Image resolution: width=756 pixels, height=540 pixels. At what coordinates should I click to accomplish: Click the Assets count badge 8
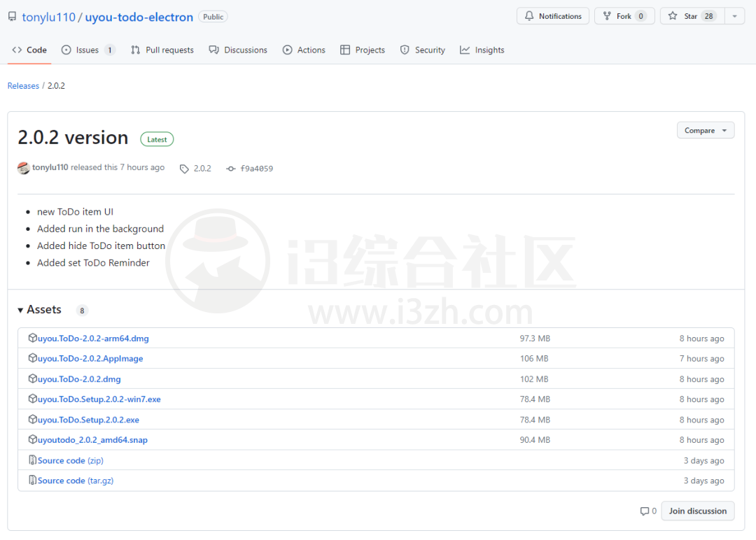[82, 311]
